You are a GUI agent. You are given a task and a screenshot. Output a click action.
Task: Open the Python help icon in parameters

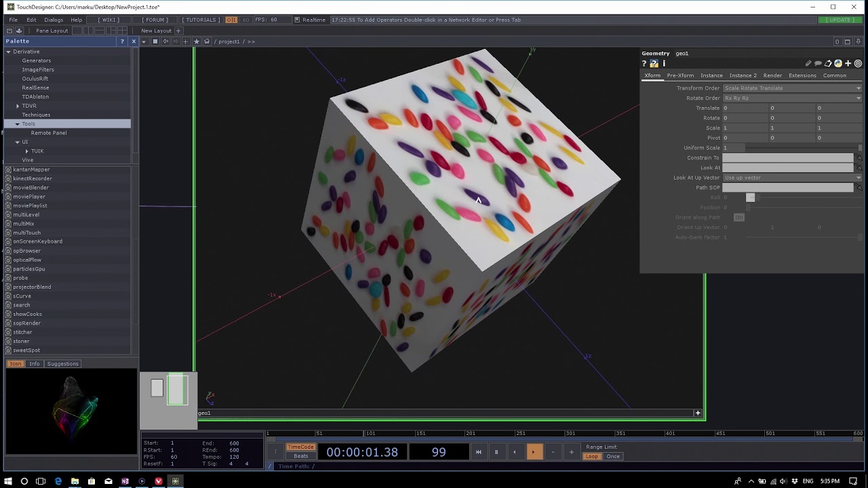tap(654, 64)
